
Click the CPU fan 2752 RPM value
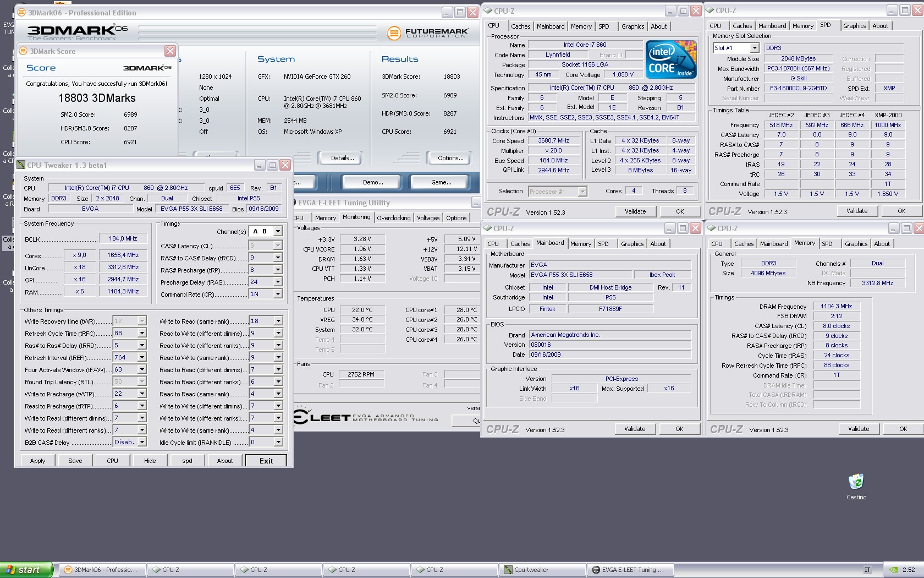(361, 374)
